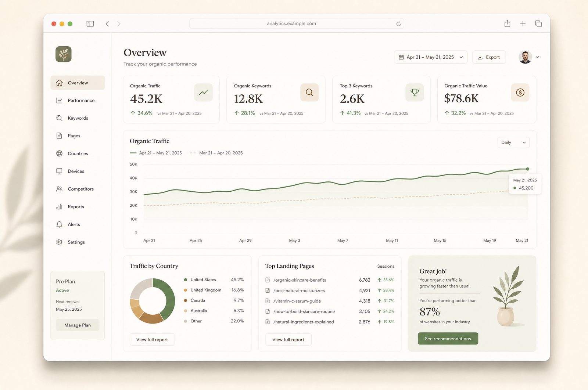Click the Settings gear icon
The width and height of the screenshot is (588, 390).
click(x=59, y=242)
